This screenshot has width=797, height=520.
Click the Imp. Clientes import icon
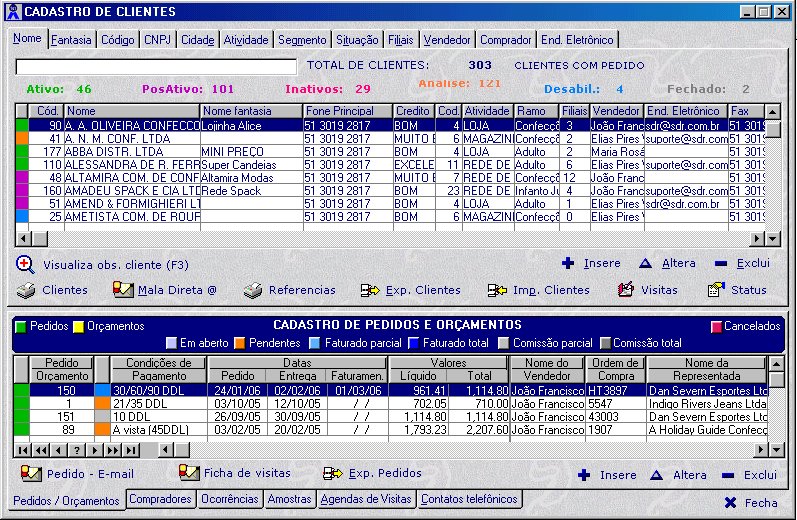(x=497, y=290)
